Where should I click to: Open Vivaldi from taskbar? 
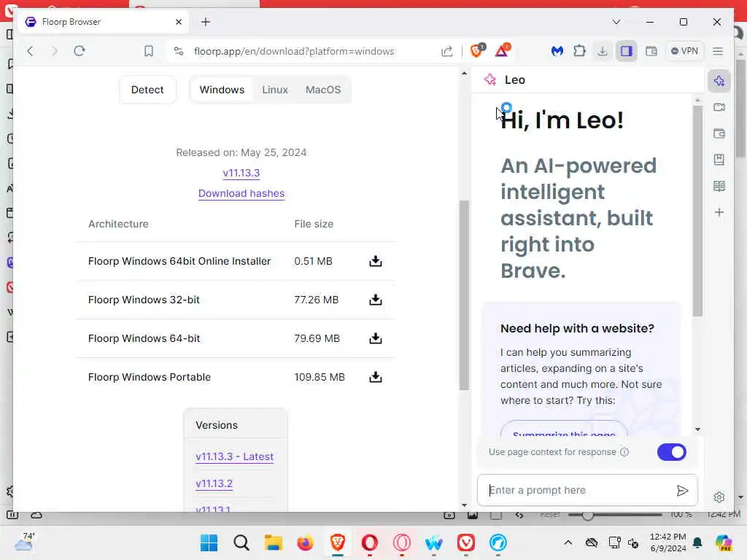click(466, 542)
